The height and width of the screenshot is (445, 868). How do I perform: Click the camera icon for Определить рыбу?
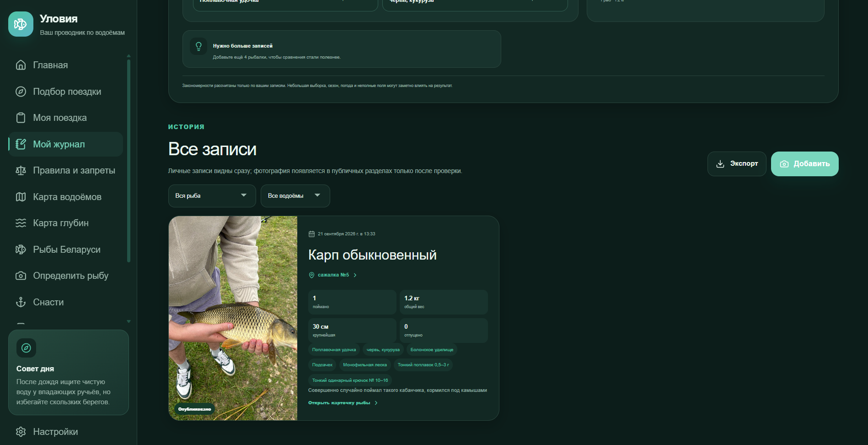pos(21,276)
